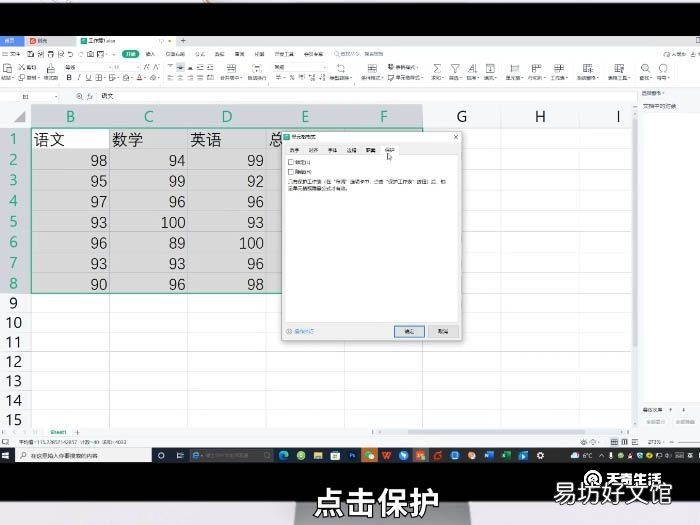Click the Increase Font Size A icon
Screen dimensions: 700x525
point(146,67)
